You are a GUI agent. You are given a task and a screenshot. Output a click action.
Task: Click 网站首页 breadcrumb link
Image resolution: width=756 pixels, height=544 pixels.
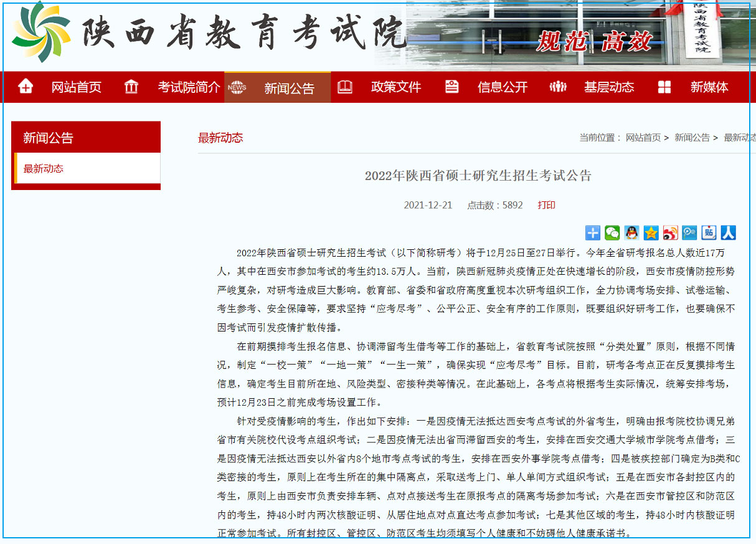coord(643,138)
